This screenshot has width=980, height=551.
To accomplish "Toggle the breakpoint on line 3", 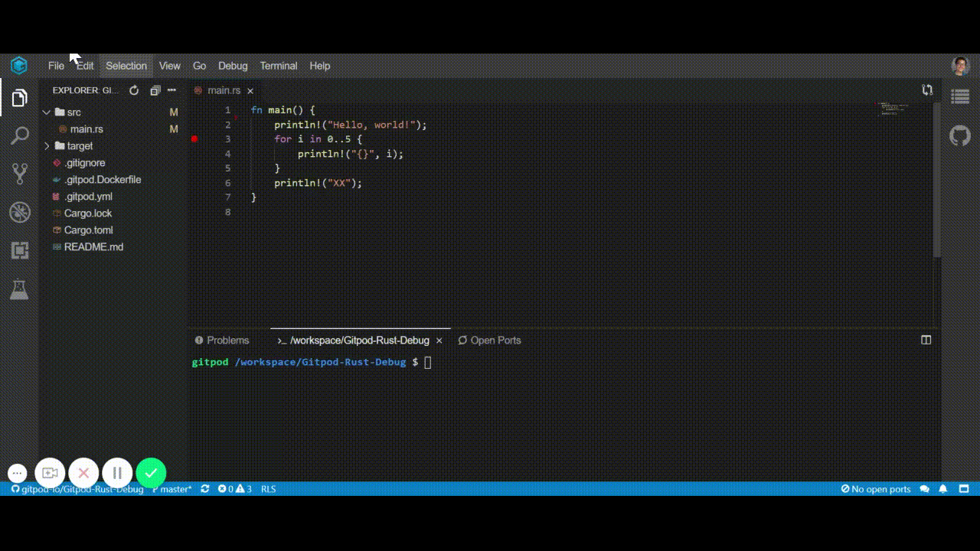I will (196, 139).
